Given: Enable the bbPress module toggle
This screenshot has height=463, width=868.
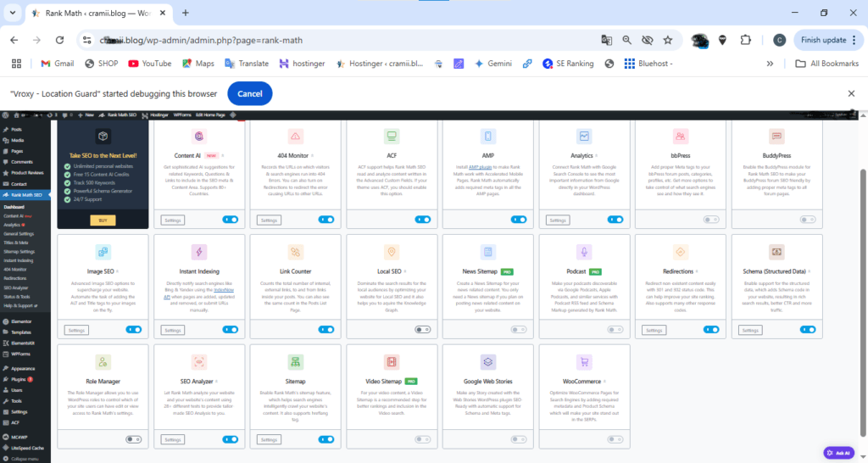Looking at the screenshot, I should (x=711, y=220).
